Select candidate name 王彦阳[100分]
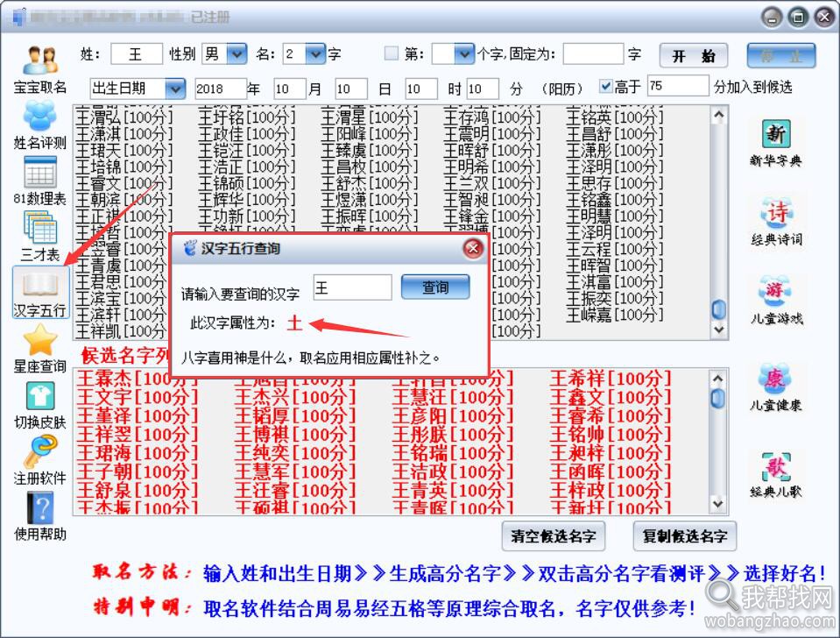The width and height of the screenshot is (840, 638). (x=453, y=416)
